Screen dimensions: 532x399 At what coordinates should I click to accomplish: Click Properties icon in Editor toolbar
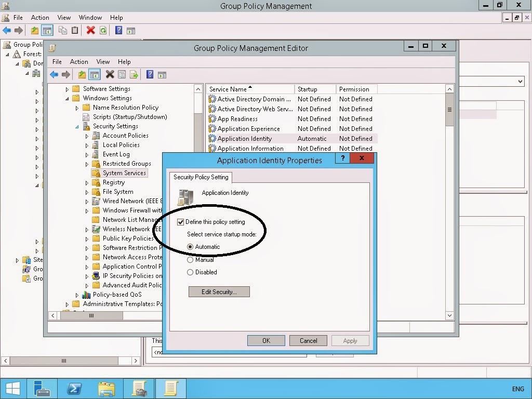122,75
